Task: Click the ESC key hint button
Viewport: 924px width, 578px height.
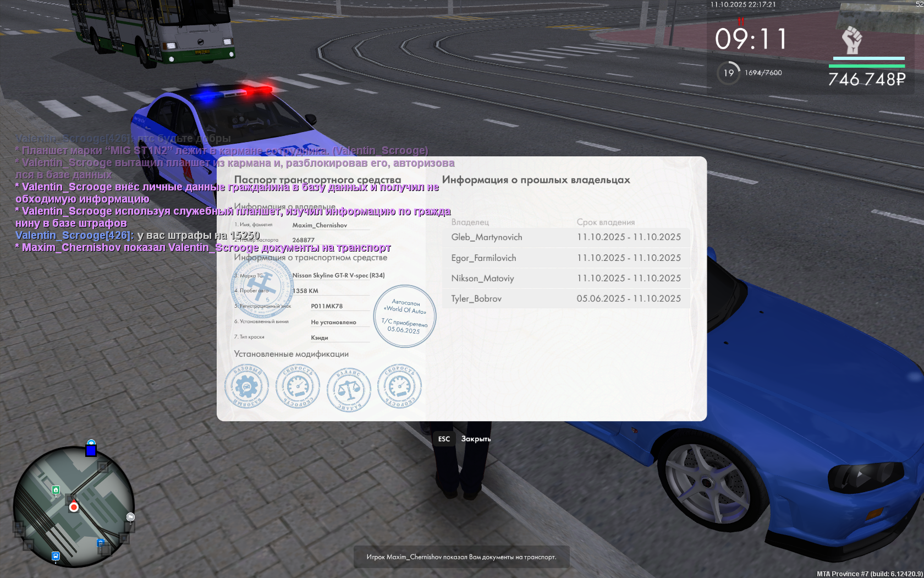Action: pos(444,439)
